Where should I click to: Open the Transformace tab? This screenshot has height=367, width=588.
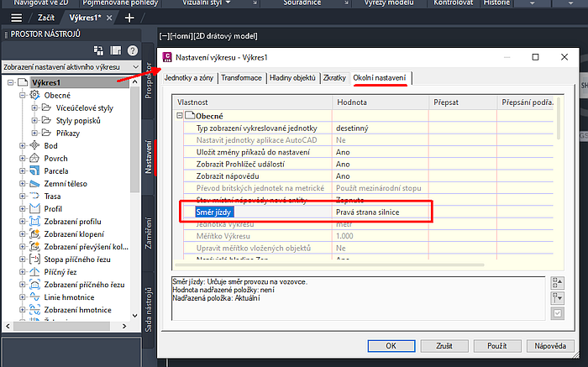tap(242, 78)
